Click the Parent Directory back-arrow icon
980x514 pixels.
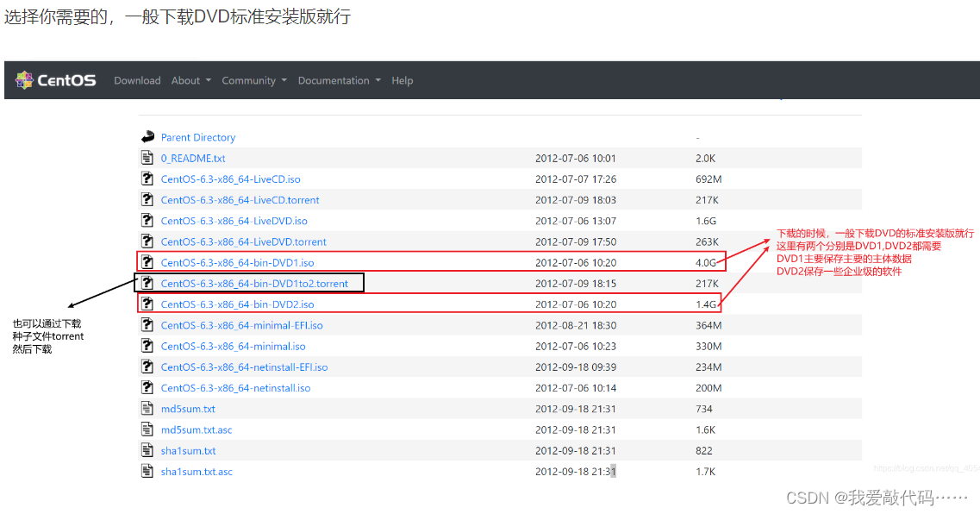pos(147,136)
